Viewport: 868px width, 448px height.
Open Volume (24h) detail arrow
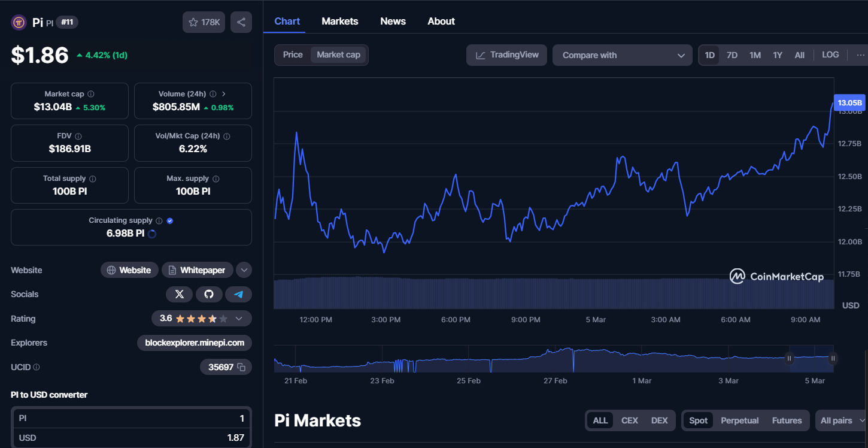[224, 94]
